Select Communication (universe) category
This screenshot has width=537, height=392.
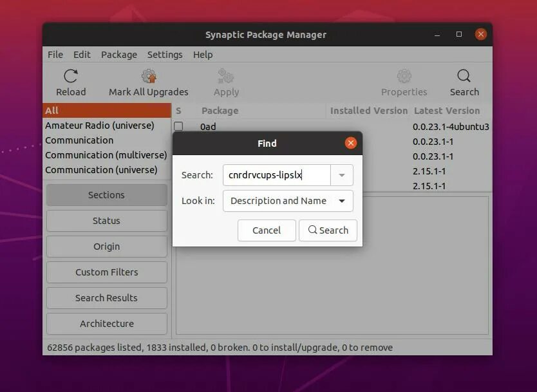pos(107,170)
